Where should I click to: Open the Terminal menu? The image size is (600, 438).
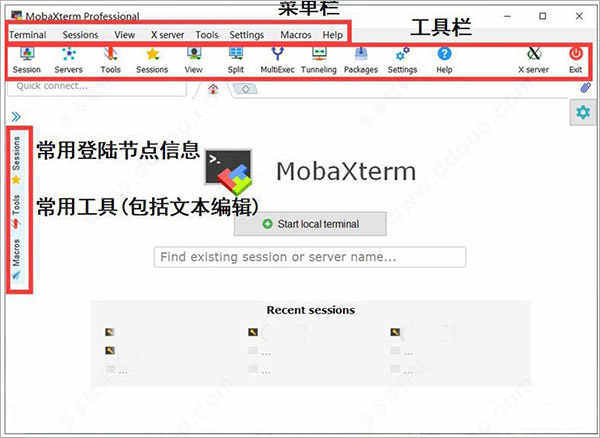[x=28, y=35]
